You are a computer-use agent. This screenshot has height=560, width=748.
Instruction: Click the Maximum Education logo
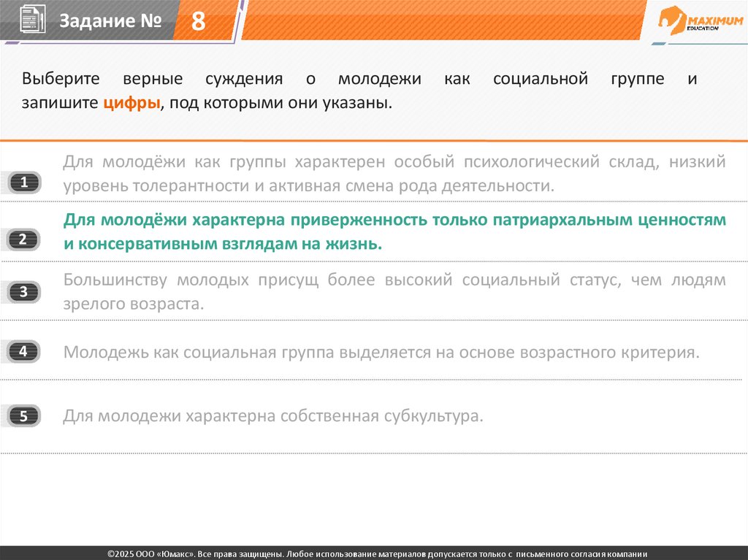[x=701, y=20]
